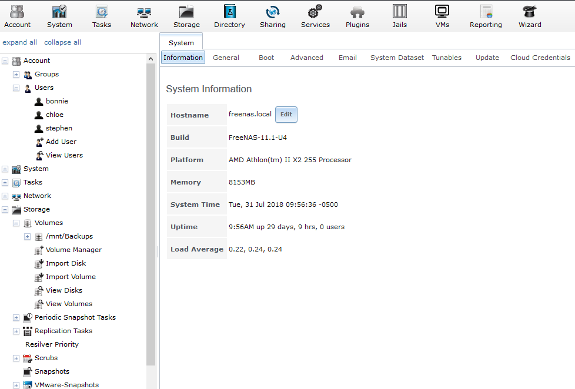The image size is (575, 389).
Task: Open Snapshots in the tree
Action: 52,371
